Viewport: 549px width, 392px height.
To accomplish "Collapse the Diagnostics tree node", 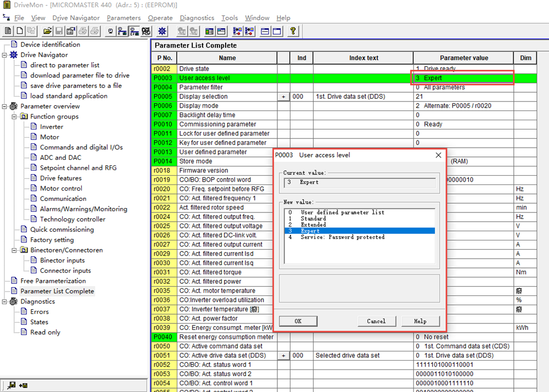I will (x=5, y=301).
